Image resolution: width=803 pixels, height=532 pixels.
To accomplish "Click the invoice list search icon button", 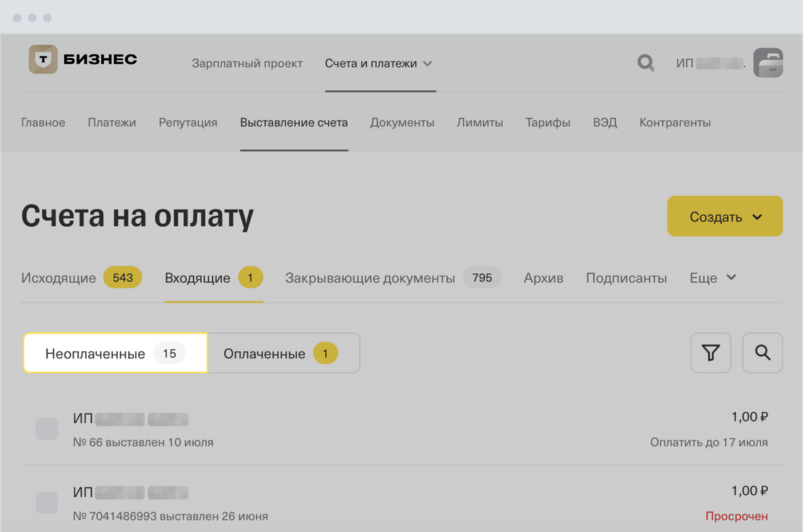I will (762, 353).
